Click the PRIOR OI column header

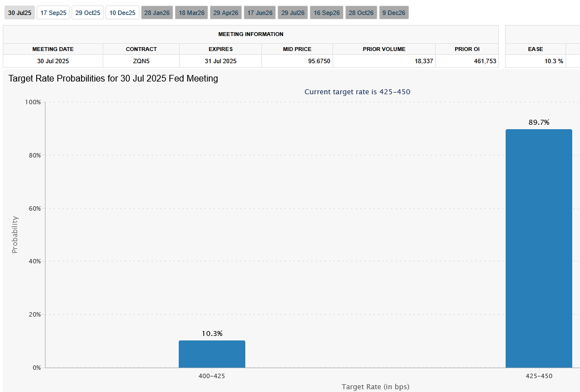[x=467, y=49]
